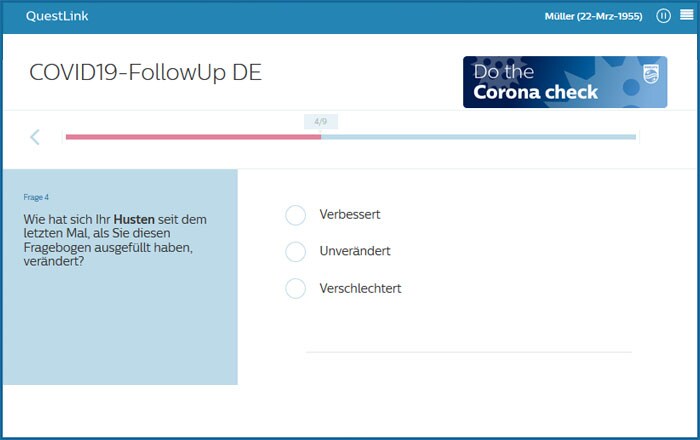The width and height of the screenshot is (700, 440).
Task: Click the pause icon in header
Action: click(x=663, y=16)
